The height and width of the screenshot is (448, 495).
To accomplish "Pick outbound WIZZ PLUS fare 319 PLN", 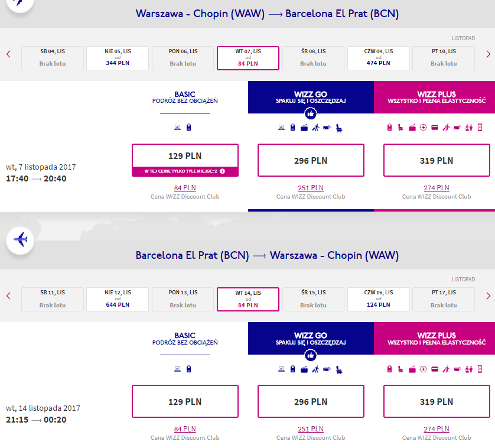I will coord(437,160).
